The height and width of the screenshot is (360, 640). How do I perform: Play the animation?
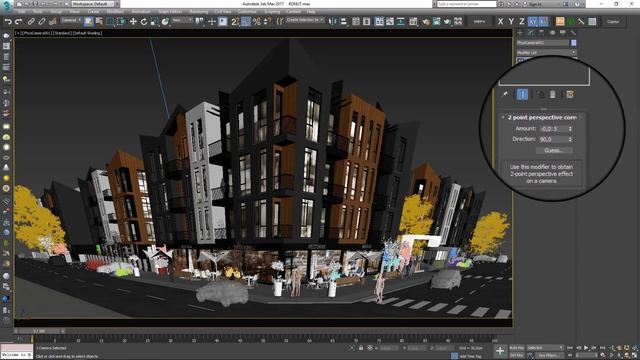pos(586,348)
